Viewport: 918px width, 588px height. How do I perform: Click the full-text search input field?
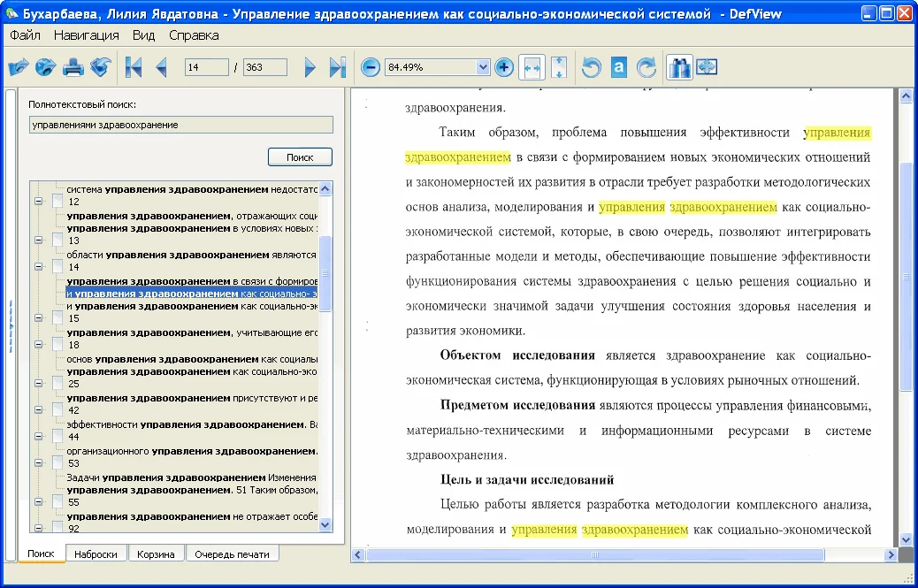(x=181, y=124)
